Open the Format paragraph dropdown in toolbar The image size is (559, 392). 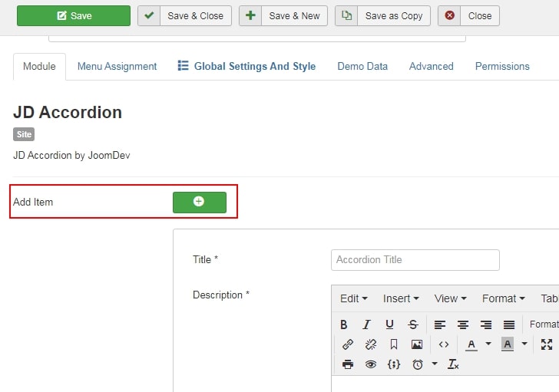tap(543, 324)
